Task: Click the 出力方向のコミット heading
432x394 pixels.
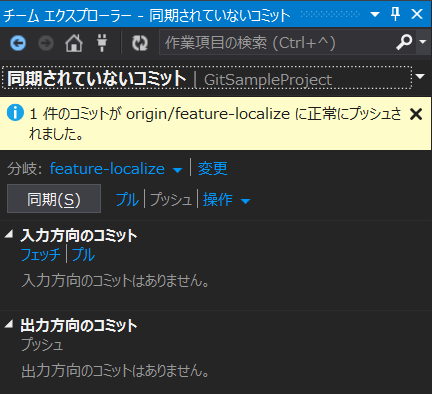Action: (x=79, y=325)
